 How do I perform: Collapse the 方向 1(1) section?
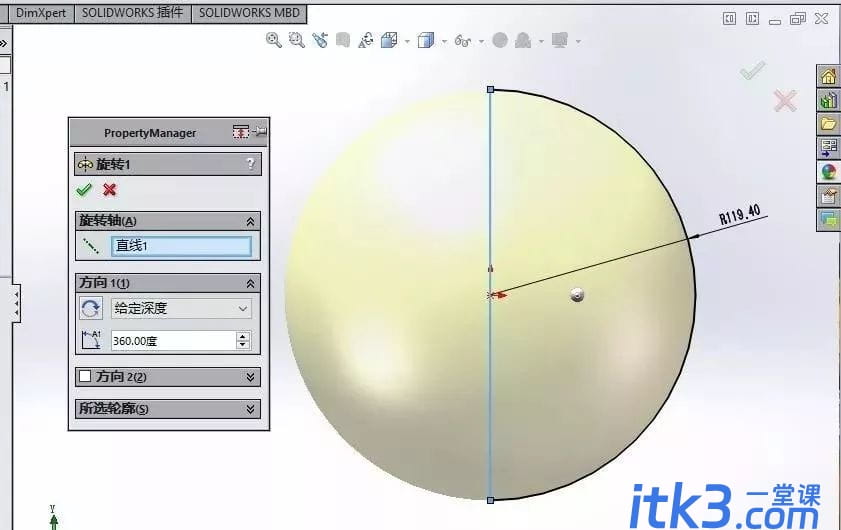click(x=250, y=283)
